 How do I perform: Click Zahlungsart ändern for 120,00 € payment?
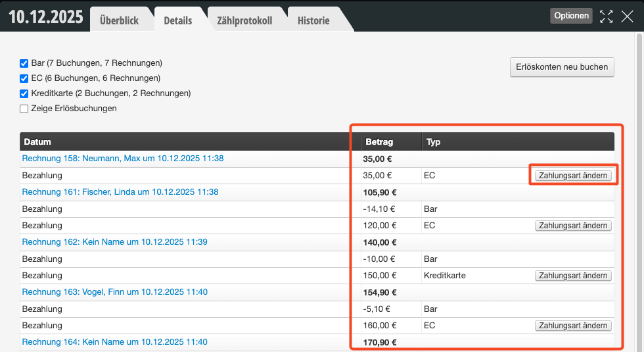573,226
